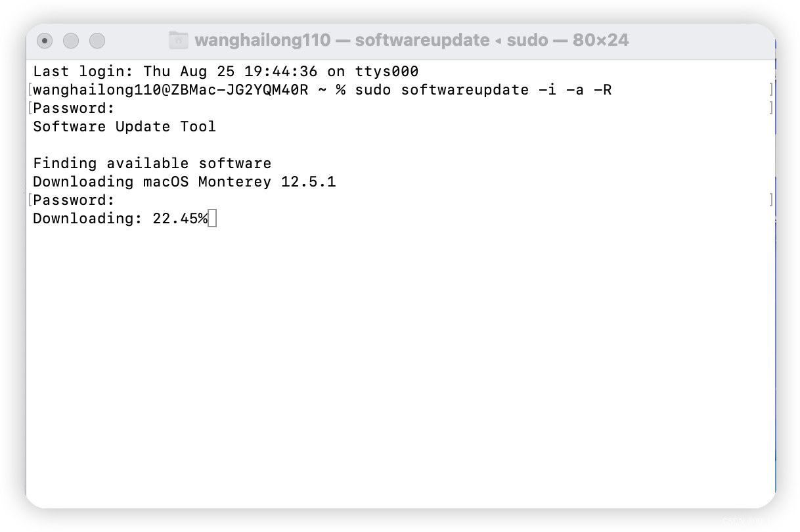The width and height of the screenshot is (800, 532).
Task: Click the green zoom traffic light icon
Action: click(97, 41)
